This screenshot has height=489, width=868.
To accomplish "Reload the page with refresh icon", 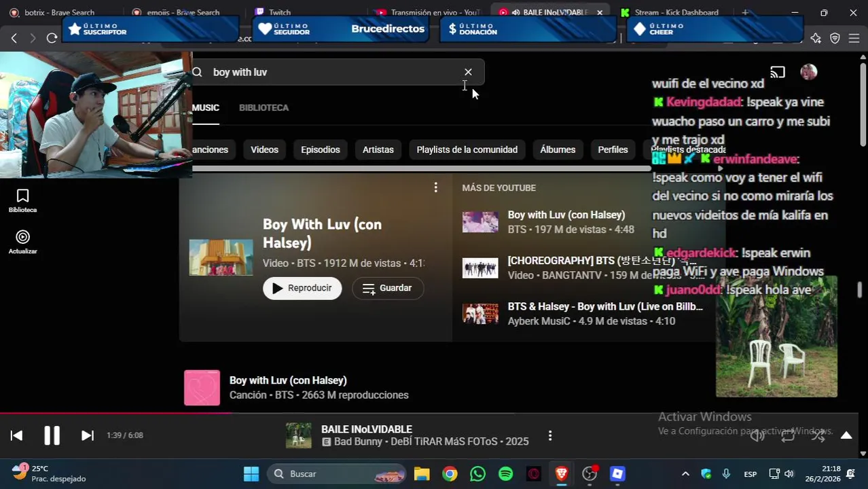I will point(52,38).
